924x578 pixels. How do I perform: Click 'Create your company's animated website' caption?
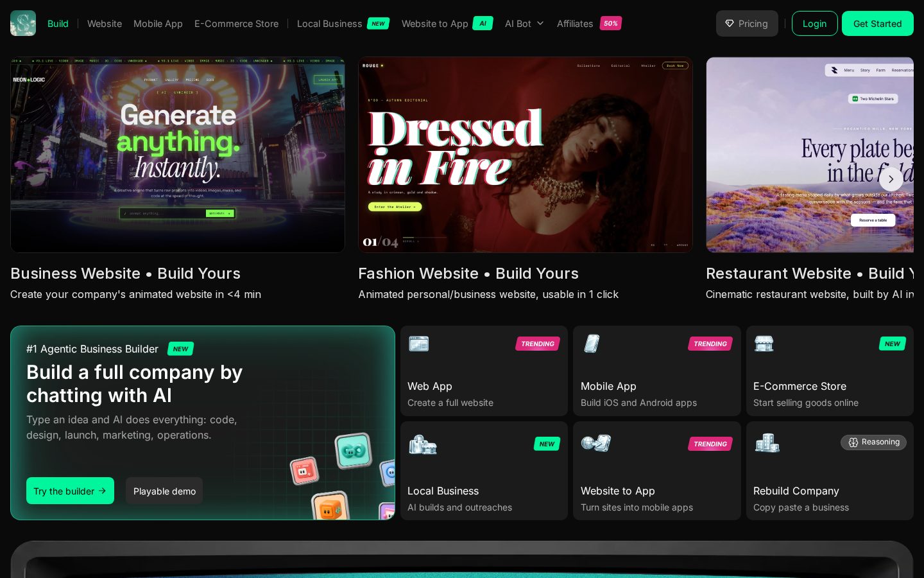coord(135,294)
